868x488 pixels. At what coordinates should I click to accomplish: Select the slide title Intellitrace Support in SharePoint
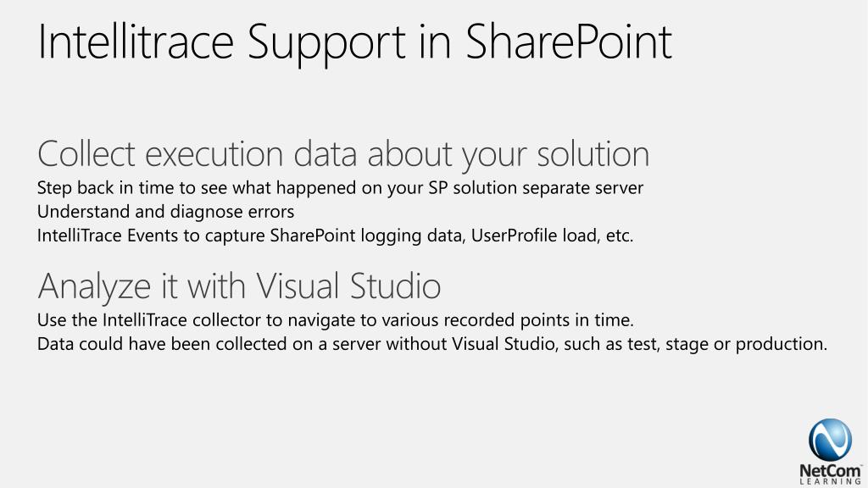(x=355, y=42)
